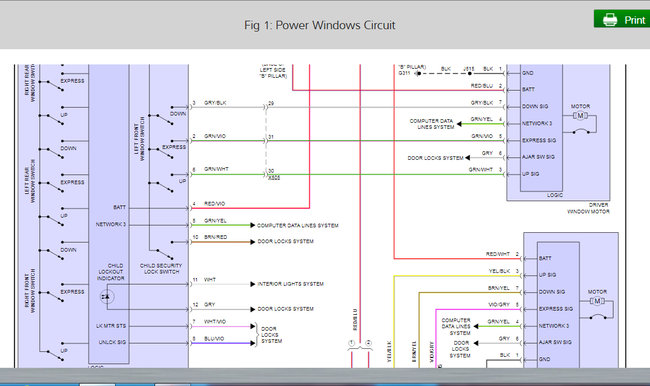Screen dimensions: 650x386
Task: Click the 'DRIVER WINDOW MOTOR' label
Action: pyautogui.click(x=588, y=208)
